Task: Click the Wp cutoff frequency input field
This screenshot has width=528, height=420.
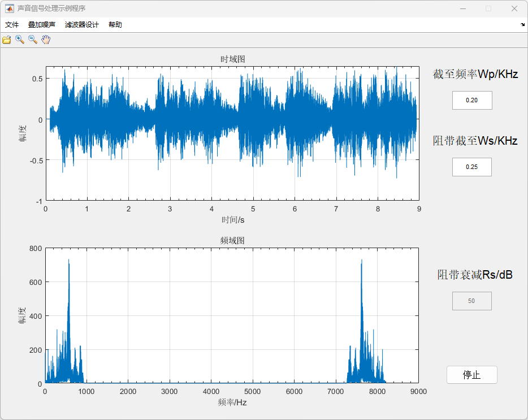Action: coord(472,100)
